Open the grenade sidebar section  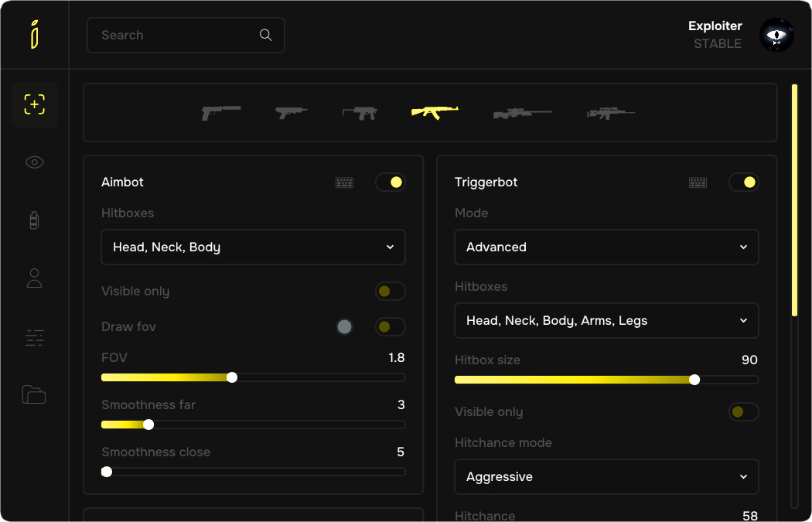coord(35,220)
